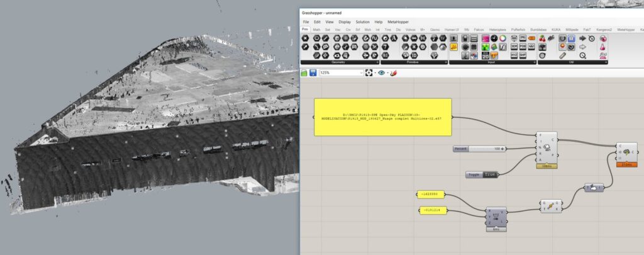The image size is (644, 255).
Task: Click the red sketch brush icon
Action: click(394, 73)
